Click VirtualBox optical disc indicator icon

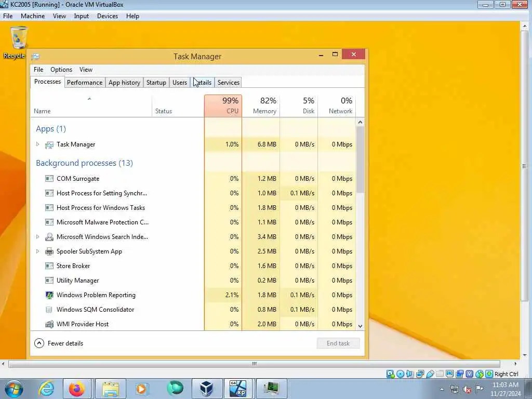pyautogui.click(x=401, y=374)
